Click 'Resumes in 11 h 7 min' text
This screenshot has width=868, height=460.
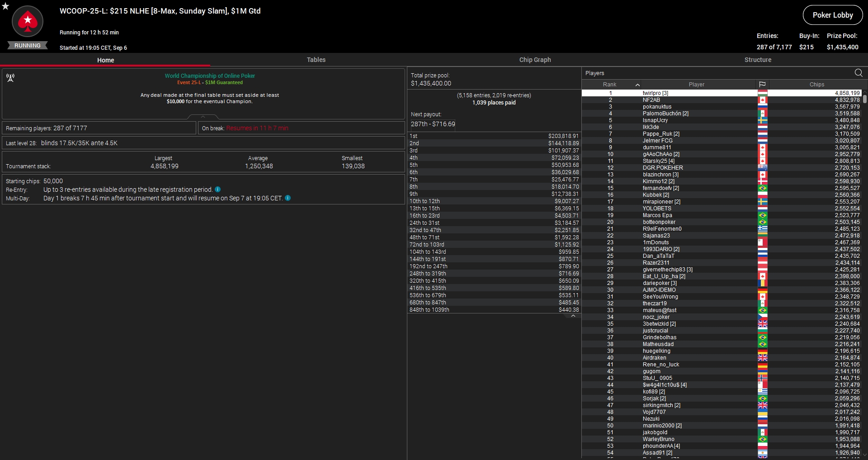point(257,128)
